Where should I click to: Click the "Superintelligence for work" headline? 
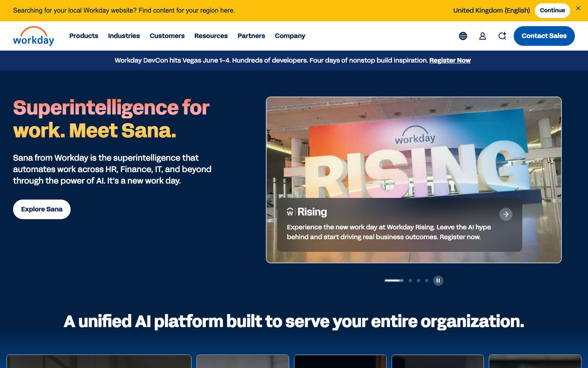[111, 119]
